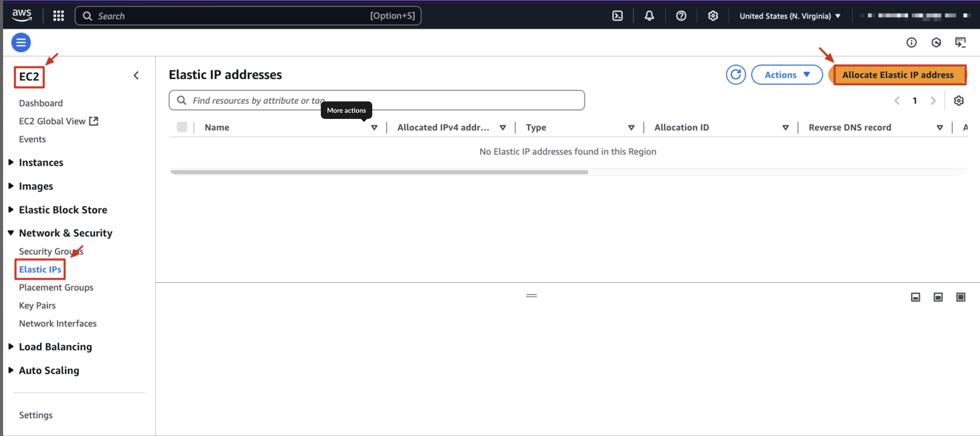Screen dimensions: 980x436
Task: Click the help question mark icon
Action: click(x=680, y=16)
